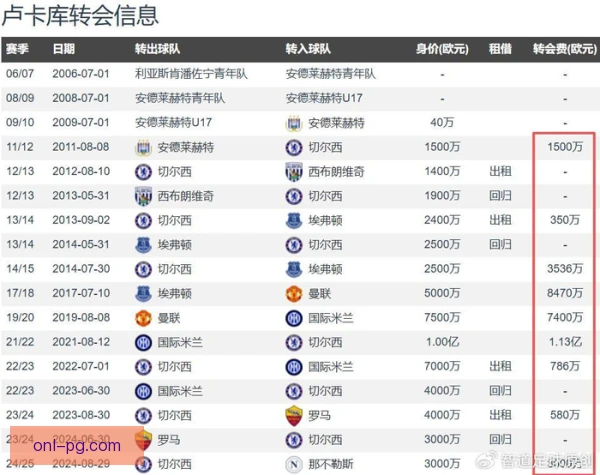Click the 580万 loan fee cell
The image size is (600, 475).
pos(565,415)
